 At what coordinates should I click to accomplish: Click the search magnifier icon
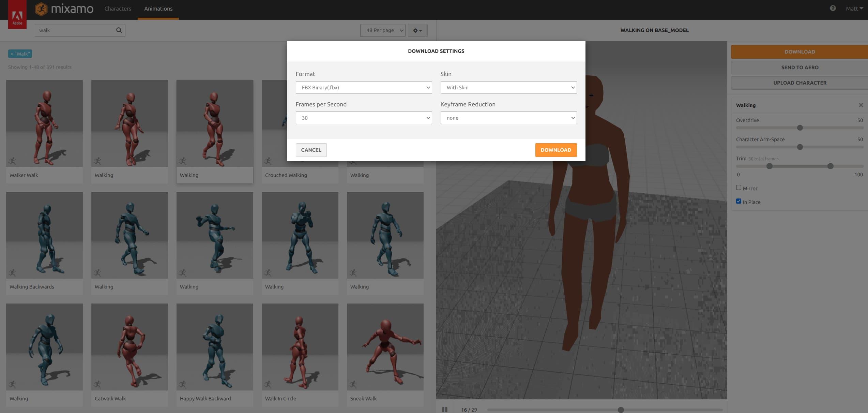[119, 30]
